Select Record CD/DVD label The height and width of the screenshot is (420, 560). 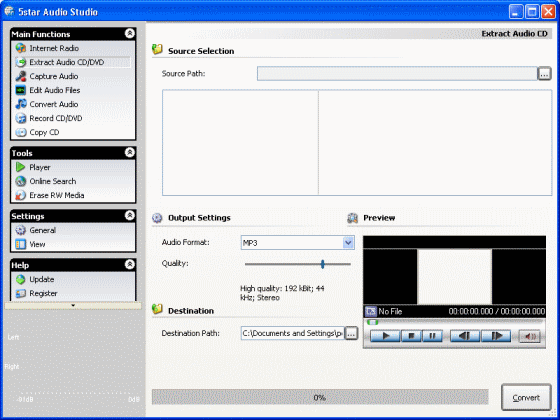click(x=56, y=118)
